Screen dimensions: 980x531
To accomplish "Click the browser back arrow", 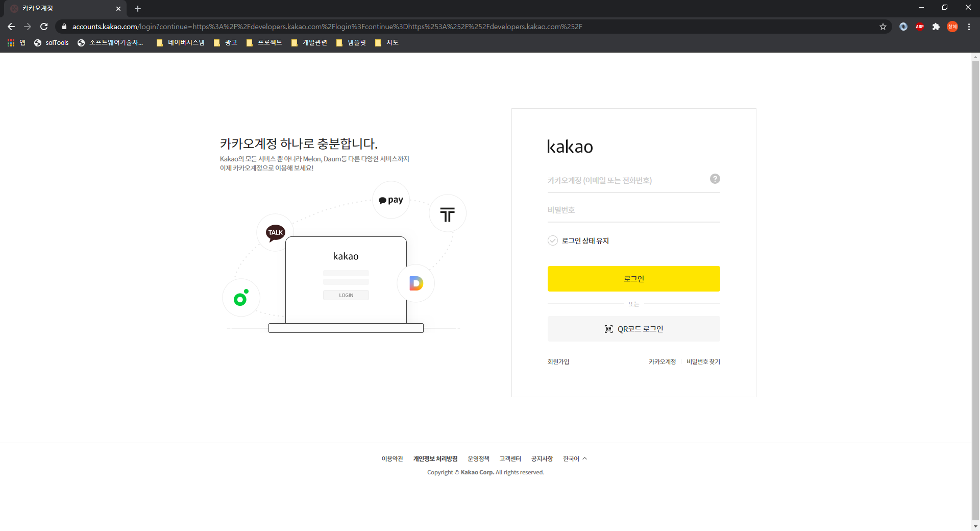I will (x=11, y=27).
